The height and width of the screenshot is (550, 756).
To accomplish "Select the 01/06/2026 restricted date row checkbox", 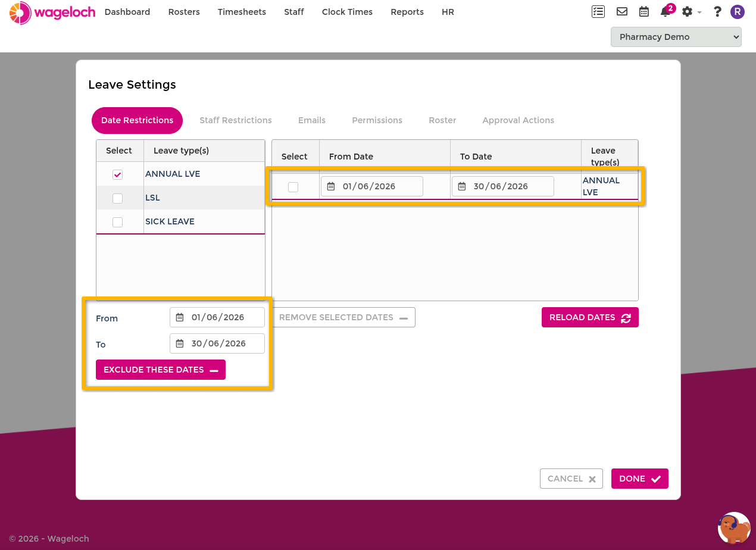I will (293, 187).
